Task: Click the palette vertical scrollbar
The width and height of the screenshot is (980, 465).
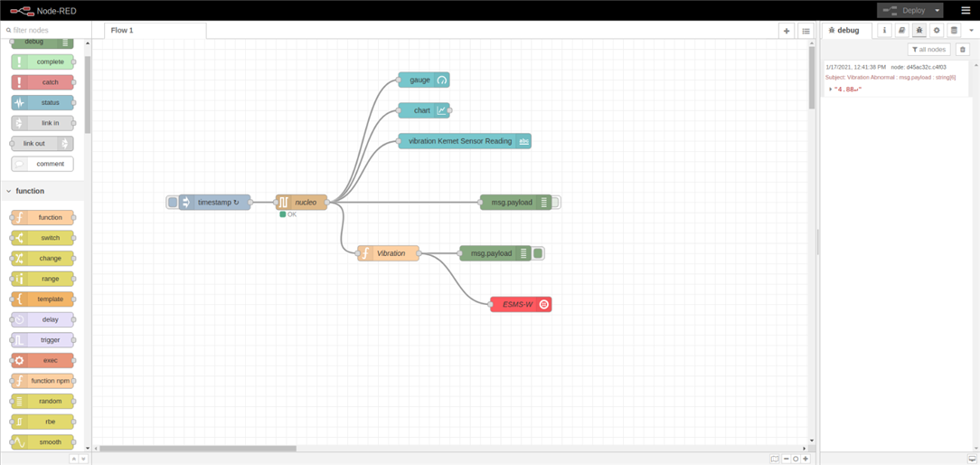Action: pyautogui.click(x=88, y=94)
